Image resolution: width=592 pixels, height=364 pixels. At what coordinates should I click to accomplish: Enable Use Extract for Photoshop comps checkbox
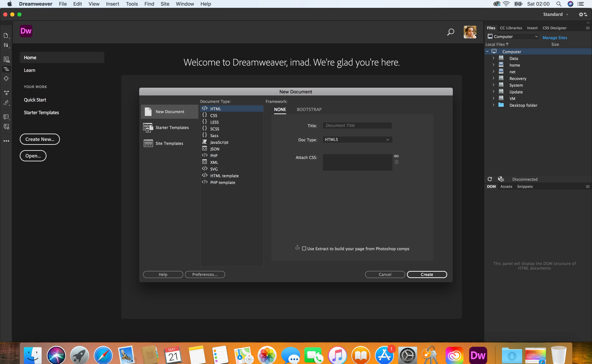pyautogui.click(x=304, y=248)
